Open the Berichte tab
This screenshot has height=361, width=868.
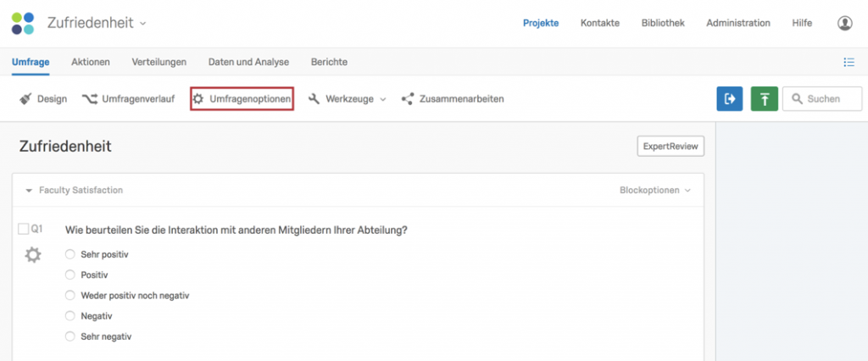tap(330, 62)
